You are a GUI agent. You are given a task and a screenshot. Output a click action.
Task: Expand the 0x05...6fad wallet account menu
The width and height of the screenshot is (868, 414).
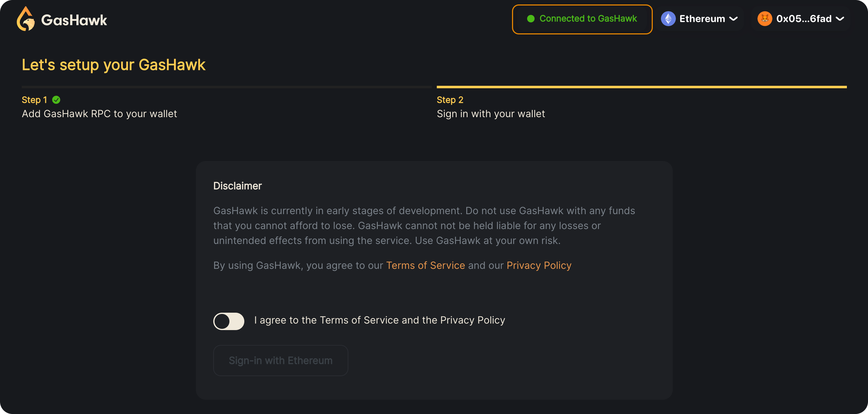pyautogui.click(x=800, y=19)
